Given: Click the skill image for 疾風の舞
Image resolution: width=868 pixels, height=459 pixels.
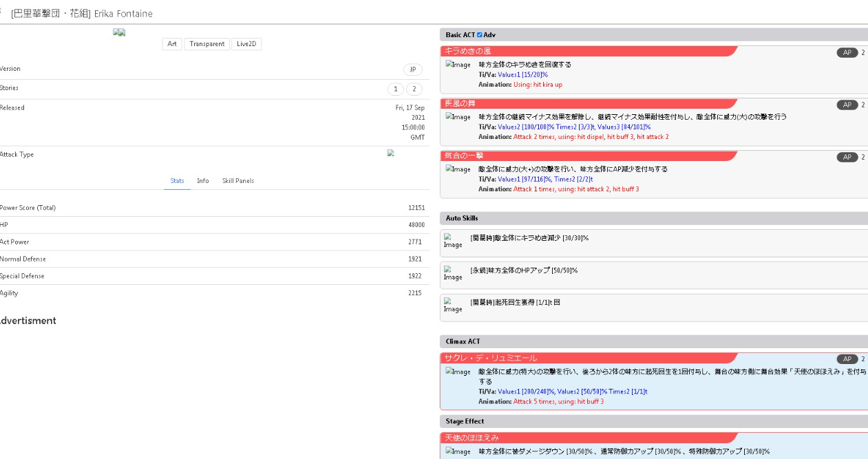Looking at the screenshot, I should click(458, 117).
